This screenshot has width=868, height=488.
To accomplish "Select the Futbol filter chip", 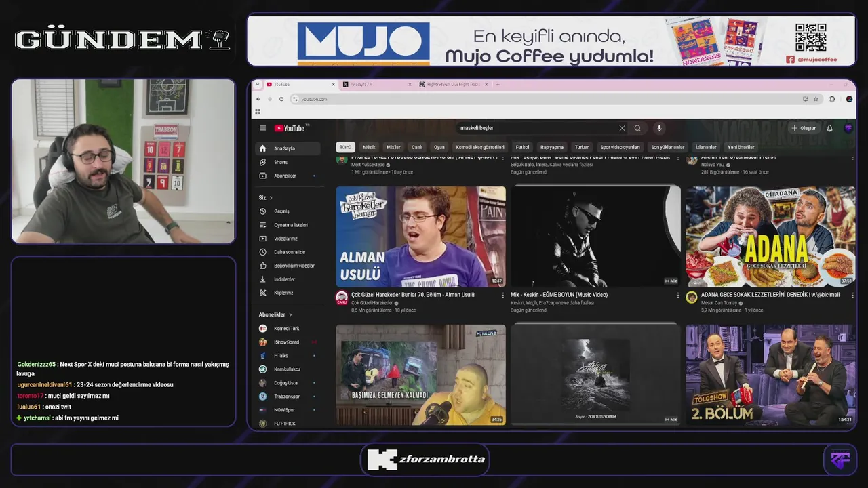I will click(522, 147).
